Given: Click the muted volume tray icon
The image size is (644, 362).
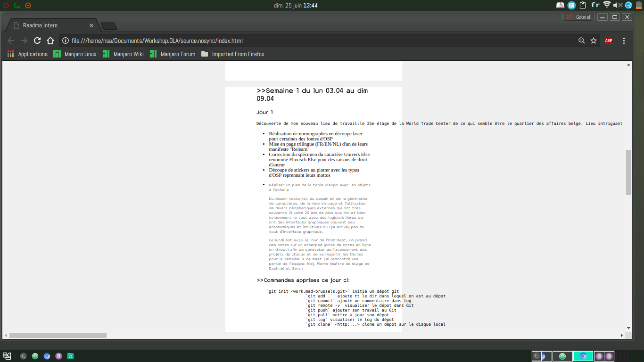Looking at the screenshot, I should (x=618, y=5).
